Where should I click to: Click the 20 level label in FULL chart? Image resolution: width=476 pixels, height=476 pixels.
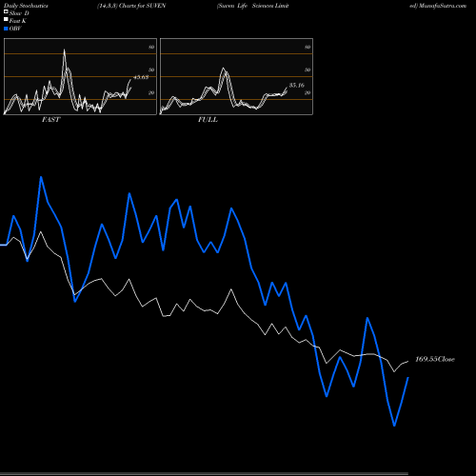tap(307, 92)
